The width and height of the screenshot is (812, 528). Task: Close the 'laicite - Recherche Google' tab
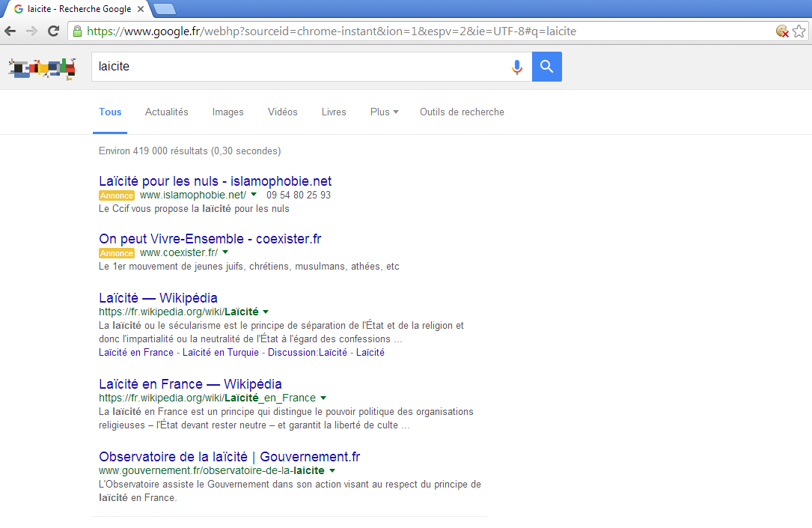pos(141,9)
